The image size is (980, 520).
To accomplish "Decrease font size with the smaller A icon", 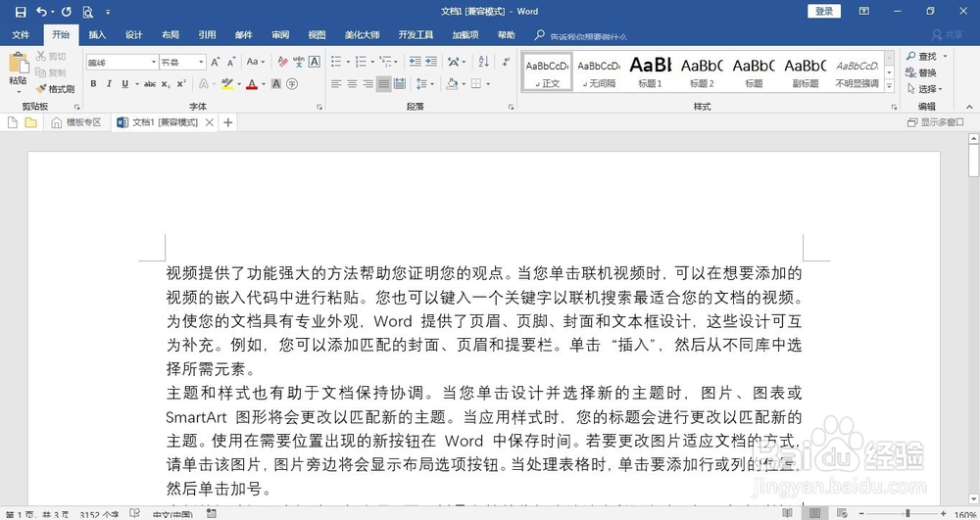I will click(x=231, y=62).
